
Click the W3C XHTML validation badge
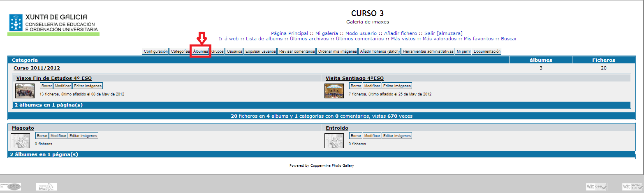click(632, 187)
